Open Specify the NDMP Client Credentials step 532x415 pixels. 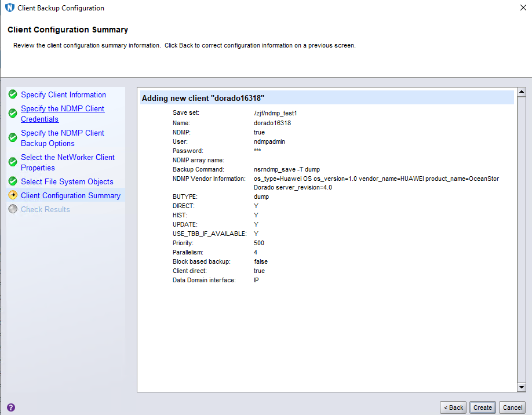[63, 114]
